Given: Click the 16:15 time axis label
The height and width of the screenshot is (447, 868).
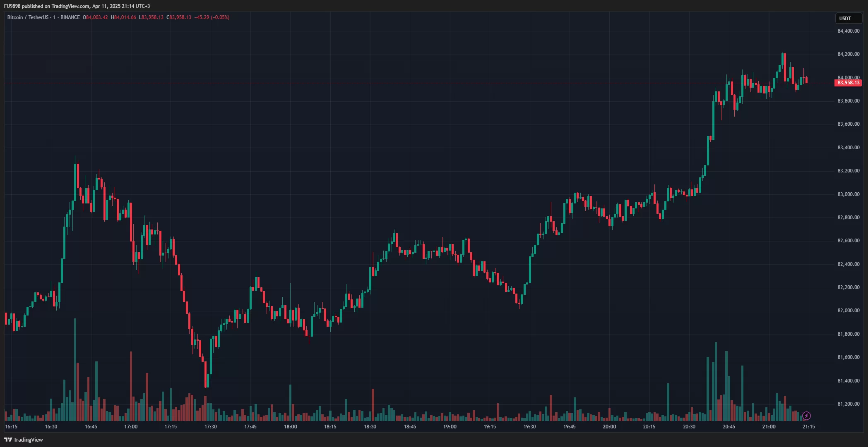Looking at the screenshot, I should [11, 427].
